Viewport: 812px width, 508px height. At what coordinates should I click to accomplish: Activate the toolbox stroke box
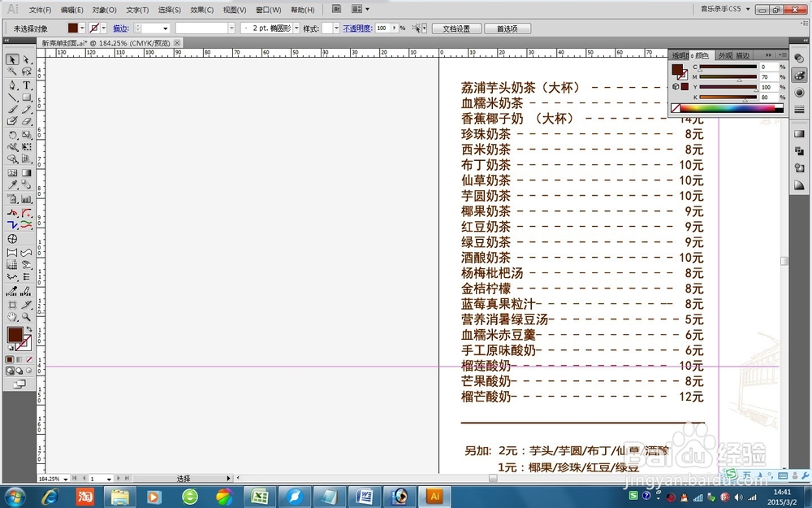click(24, 343)
